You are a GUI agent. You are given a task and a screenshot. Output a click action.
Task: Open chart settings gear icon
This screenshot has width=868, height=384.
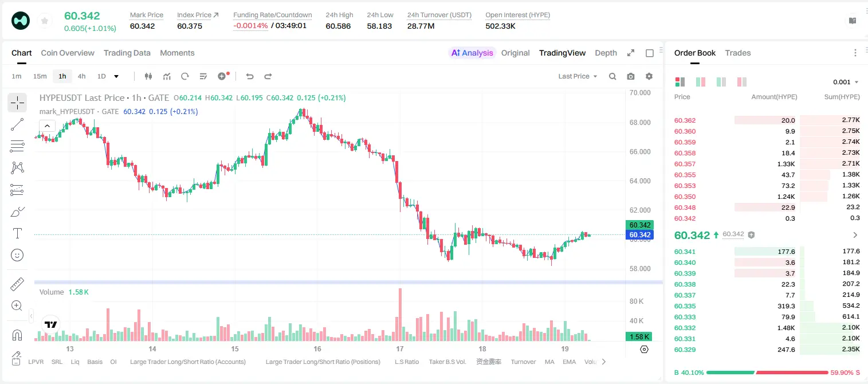click(649, 76)
